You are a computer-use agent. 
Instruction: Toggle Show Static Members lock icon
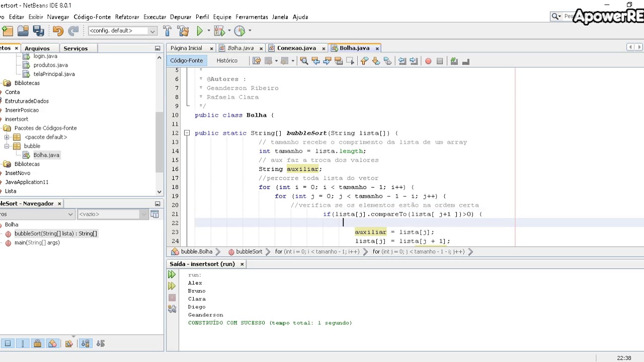[x=37, y=343]
